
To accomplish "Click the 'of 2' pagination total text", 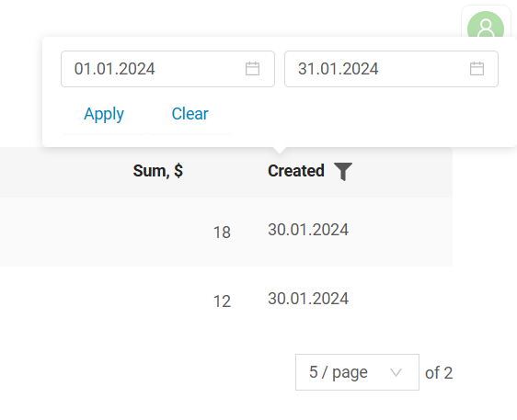I will point(439,373).
